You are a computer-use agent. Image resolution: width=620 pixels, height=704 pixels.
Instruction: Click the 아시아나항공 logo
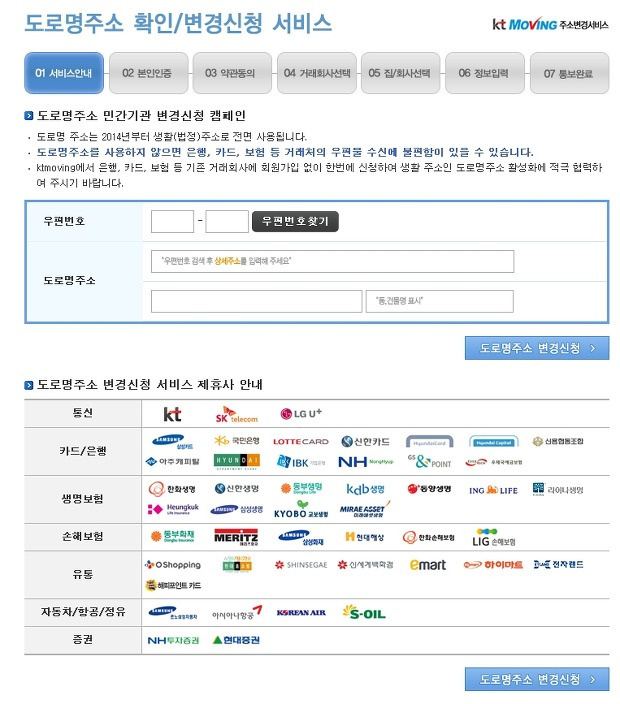pyautogui.click(x=237, y=613)
